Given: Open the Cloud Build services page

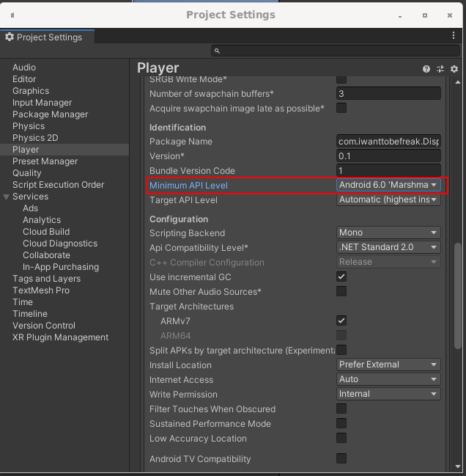Looking at the screenshot, I should coord(46,232).
